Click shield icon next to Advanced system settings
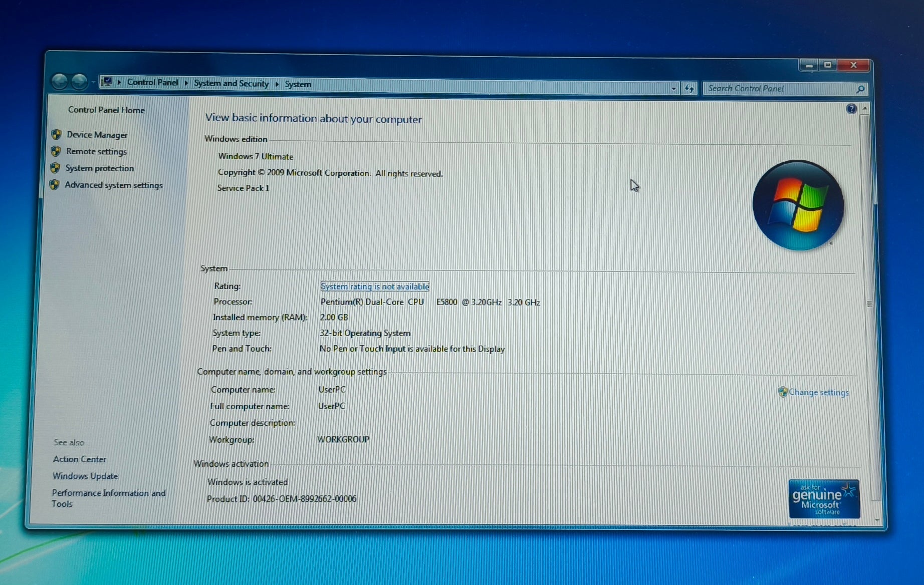The height and width of the screenshot is (585, 924). point(54,185)
